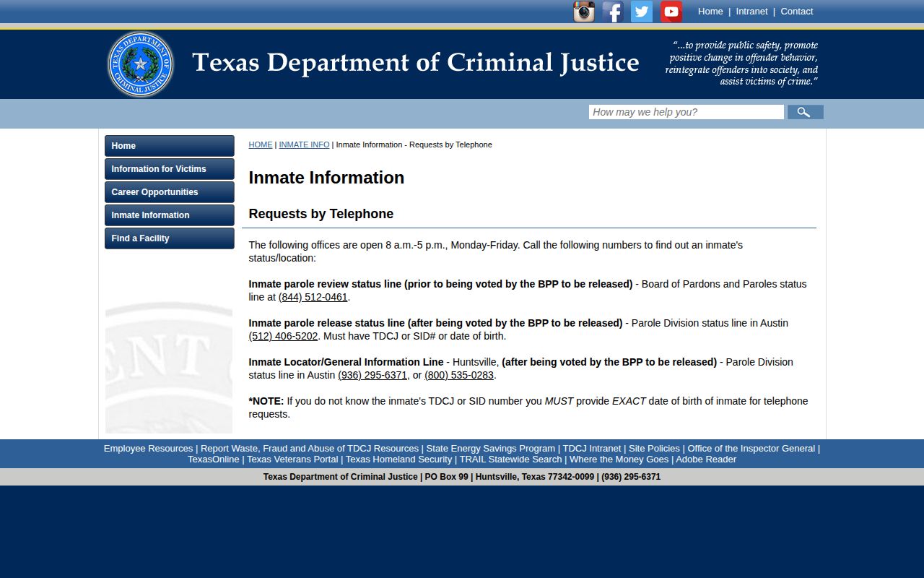The image size is (924, 578).
Task: Visit Texas Homeland Security link
Action: click(x=399, y=460)
